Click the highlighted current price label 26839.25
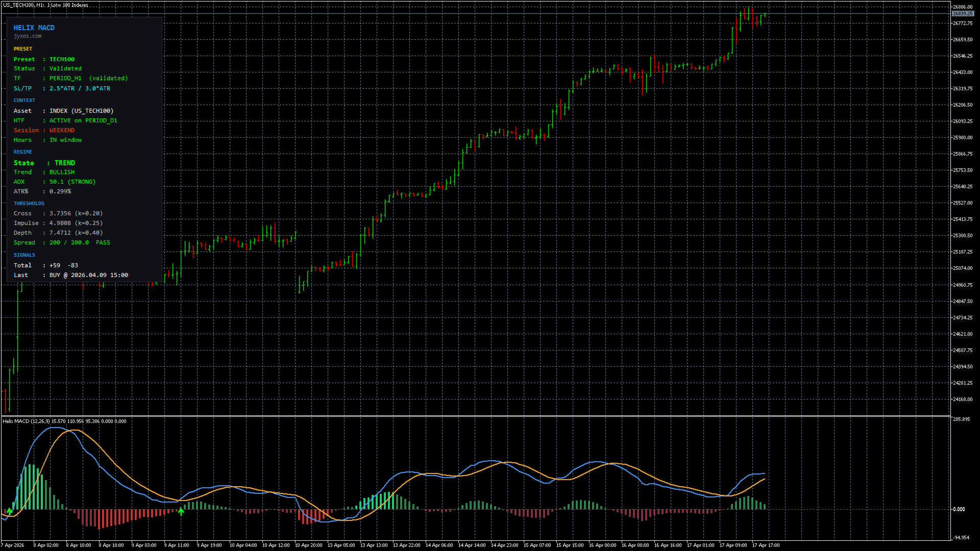980x551 pixels. tap(963, 14)
